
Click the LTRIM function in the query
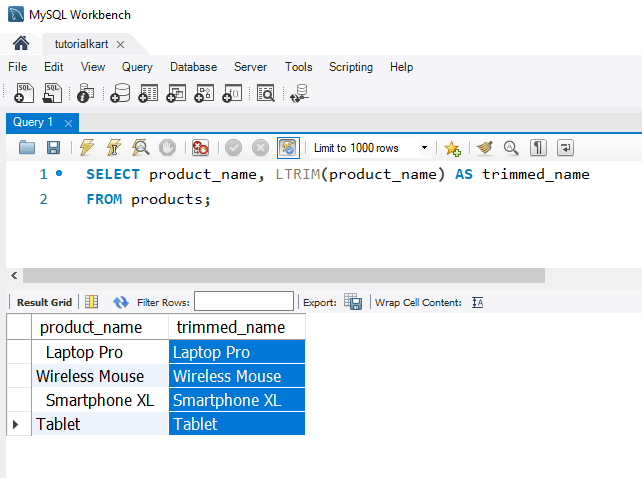tap(298, 174)
